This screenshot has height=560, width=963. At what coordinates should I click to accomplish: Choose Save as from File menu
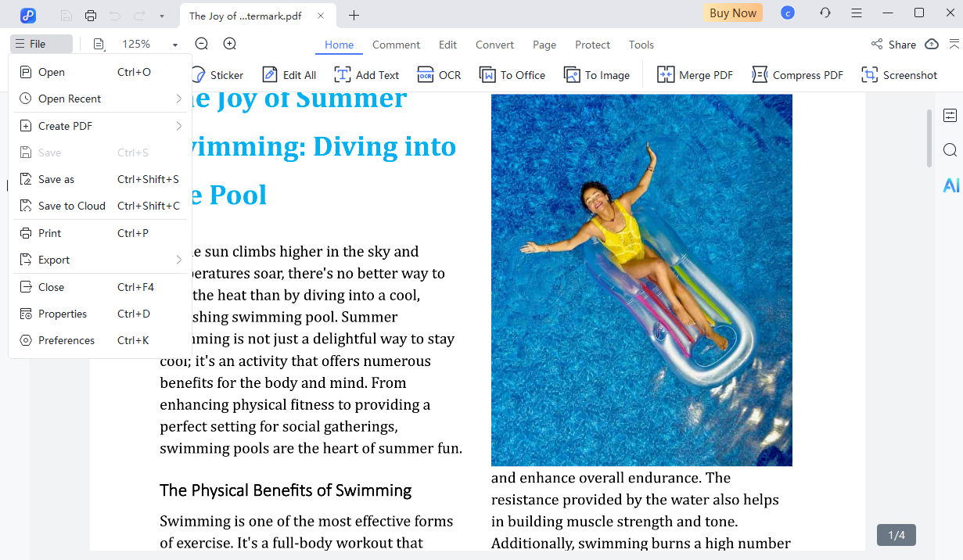click(56, 179)
